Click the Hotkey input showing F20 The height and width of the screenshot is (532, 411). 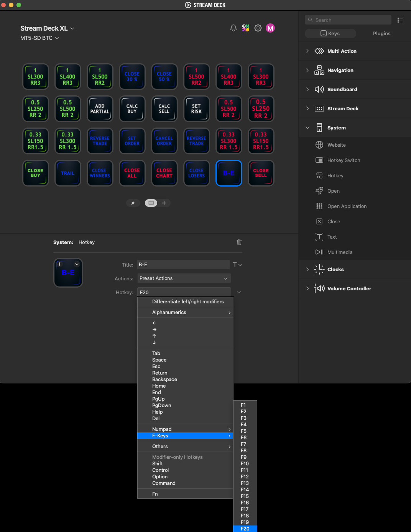pyautogui.click(x=184, y=292)
